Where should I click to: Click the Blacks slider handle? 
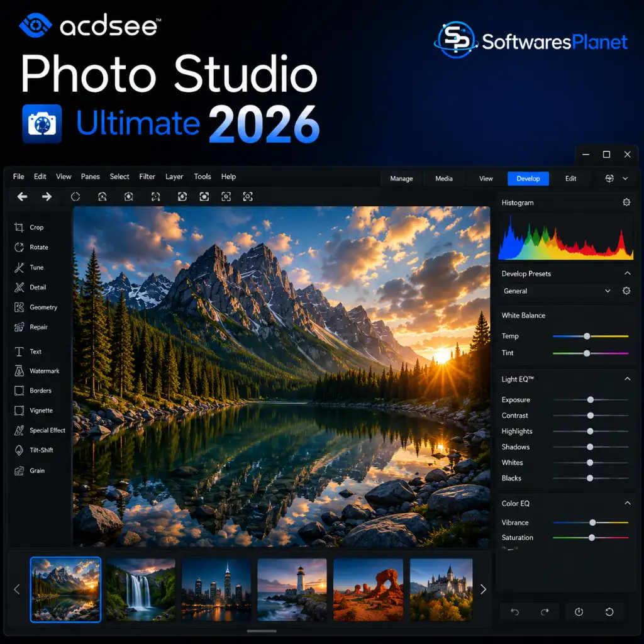(x=590, y=478)
